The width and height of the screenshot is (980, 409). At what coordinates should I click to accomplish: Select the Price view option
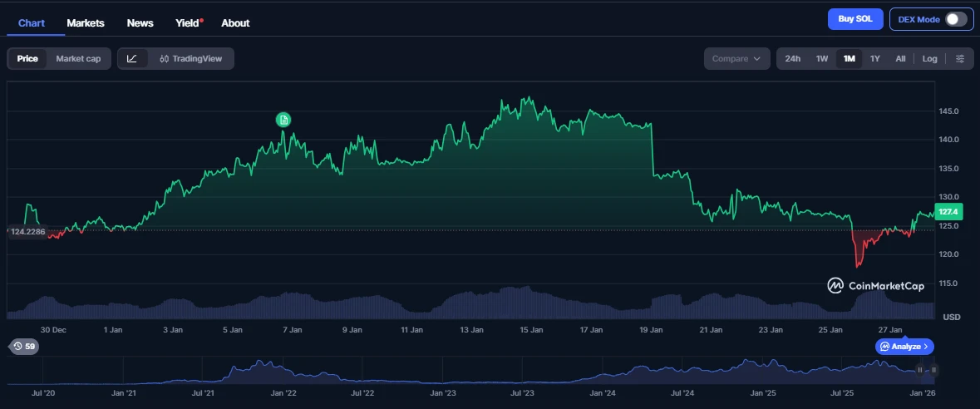(x=27, y=59)
